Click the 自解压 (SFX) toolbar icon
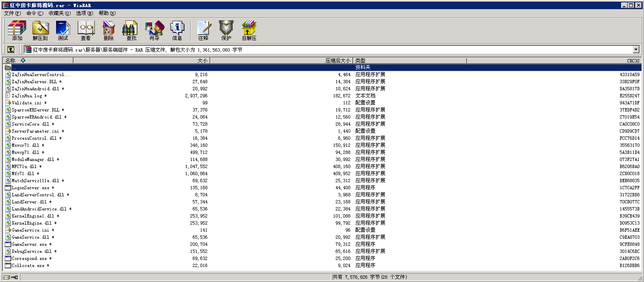644x282 pixels. click(x=249, y=31)
